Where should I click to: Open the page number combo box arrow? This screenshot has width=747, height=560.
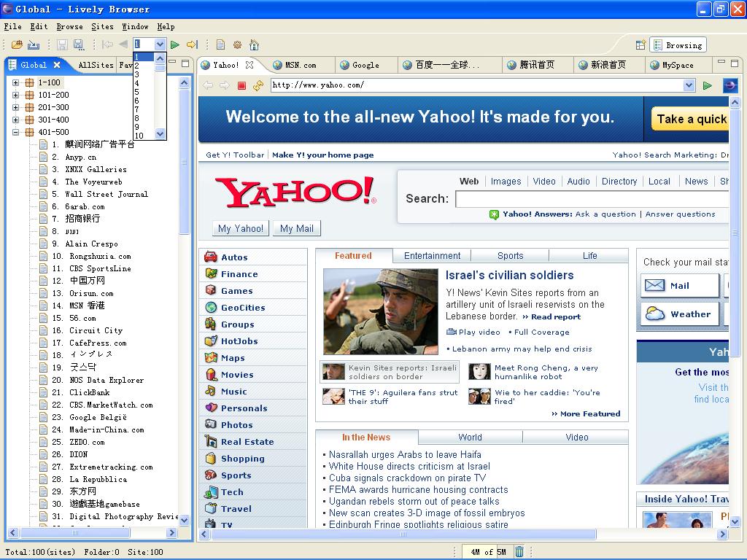(160, 44)
